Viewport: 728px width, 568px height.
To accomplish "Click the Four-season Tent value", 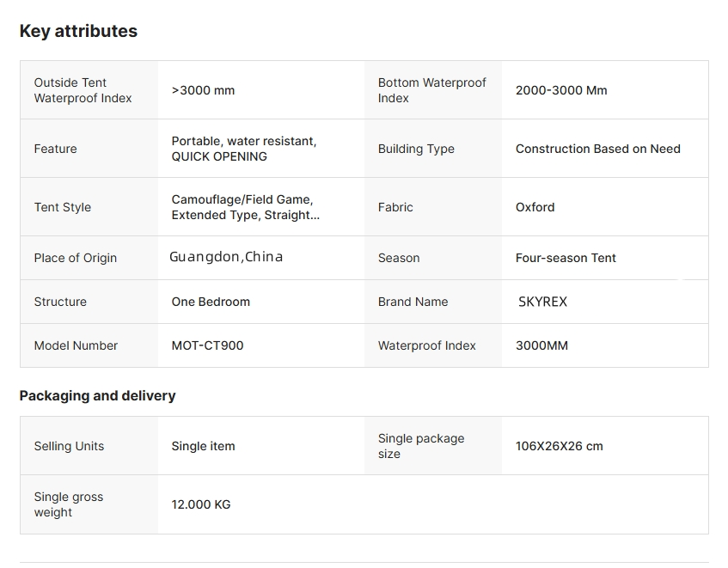I will tap(566, 258).
